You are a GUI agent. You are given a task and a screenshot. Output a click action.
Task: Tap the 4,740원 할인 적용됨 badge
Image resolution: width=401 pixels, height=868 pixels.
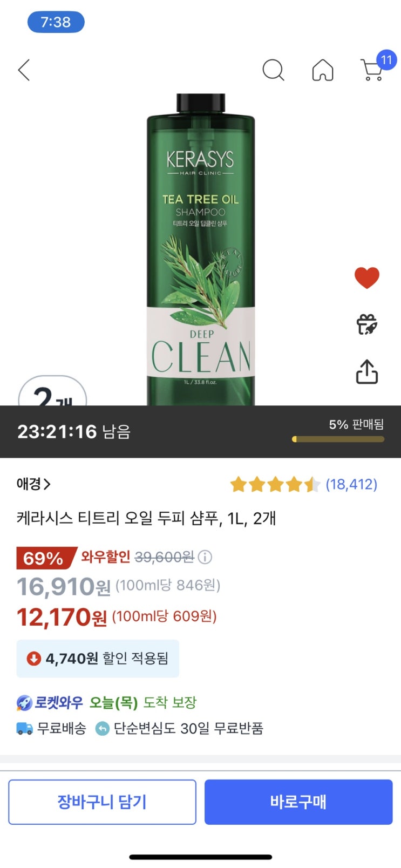coord(98,659)
